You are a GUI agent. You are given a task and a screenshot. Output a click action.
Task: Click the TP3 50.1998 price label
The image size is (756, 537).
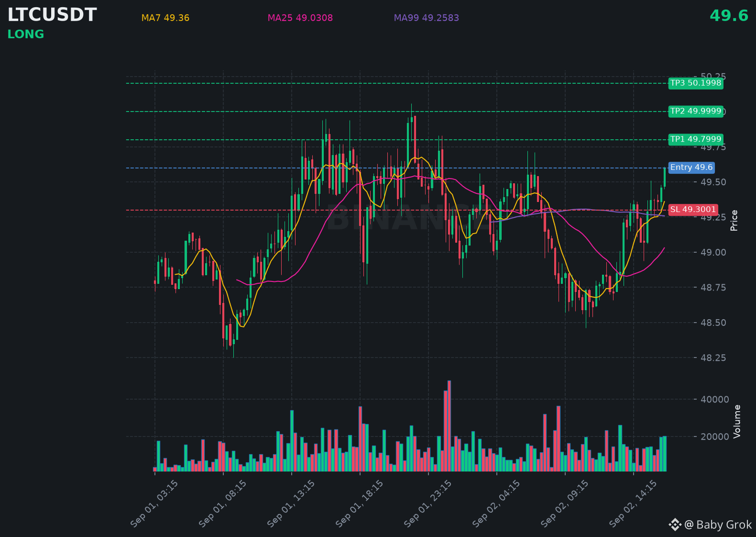click(696, 83)
